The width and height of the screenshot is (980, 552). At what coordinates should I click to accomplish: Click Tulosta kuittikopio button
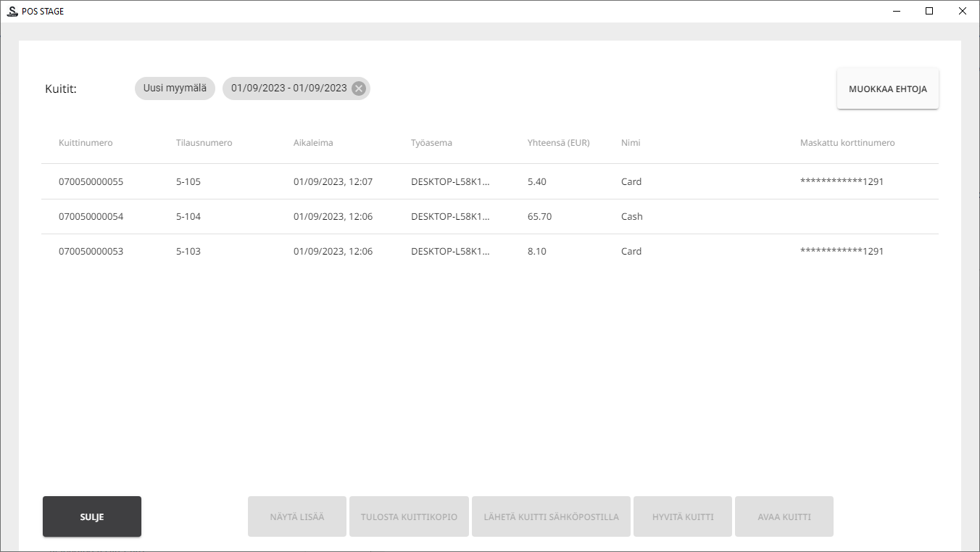[409, 517]
